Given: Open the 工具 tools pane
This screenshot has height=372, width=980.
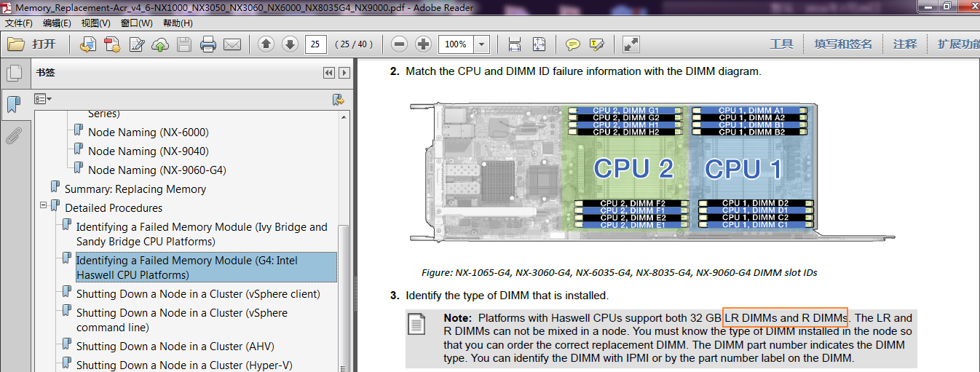Looking at the screenshot, I should [781, 44].
